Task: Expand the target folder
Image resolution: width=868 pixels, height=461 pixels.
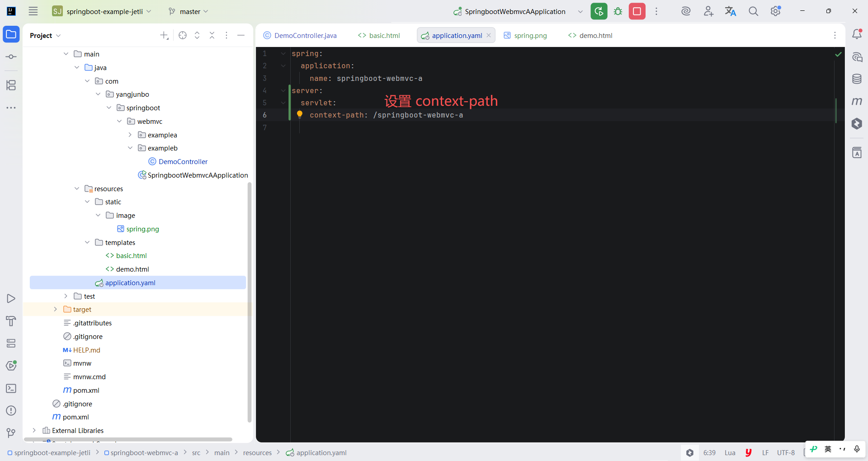Action: (56, 309)
